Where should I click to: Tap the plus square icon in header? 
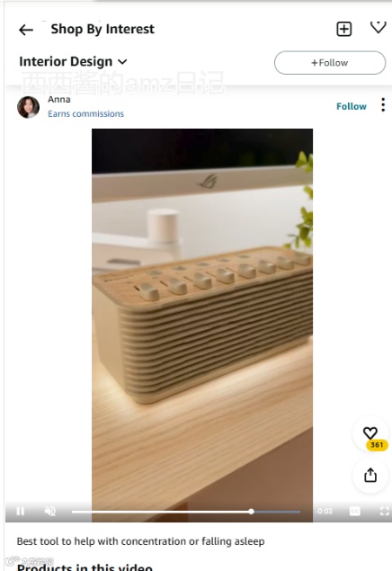click(344, 29)
